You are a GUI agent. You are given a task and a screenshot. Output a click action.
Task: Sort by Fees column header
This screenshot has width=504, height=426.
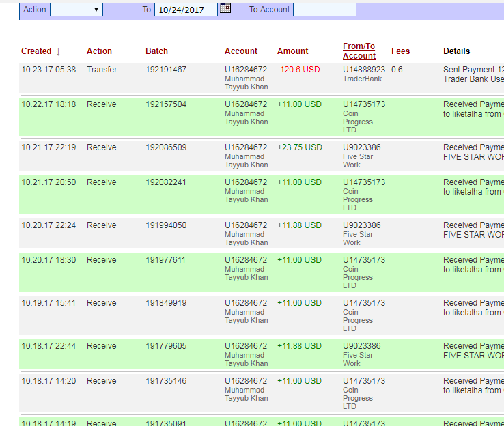point(400,51)
